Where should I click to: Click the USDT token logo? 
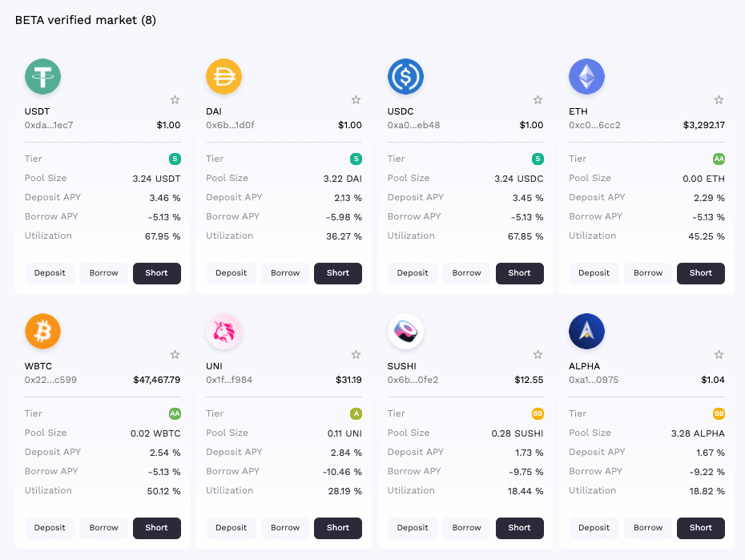click(x=42, y=76)
